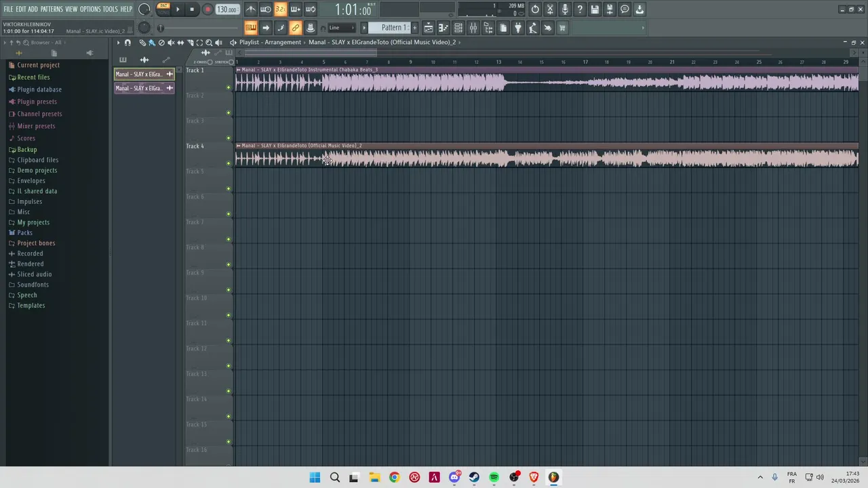
Task: Adjust the master pitch knob
Action: tap(144, 28)
